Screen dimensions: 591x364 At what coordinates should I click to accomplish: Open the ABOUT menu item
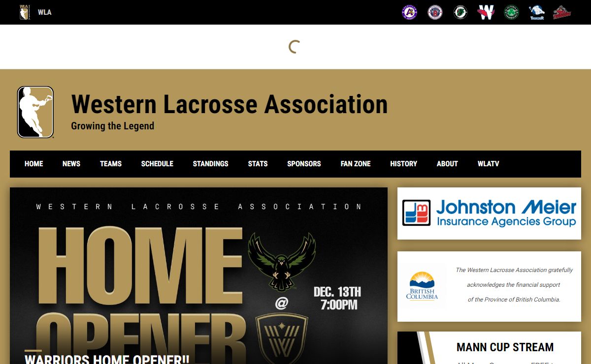click(447, 164)
